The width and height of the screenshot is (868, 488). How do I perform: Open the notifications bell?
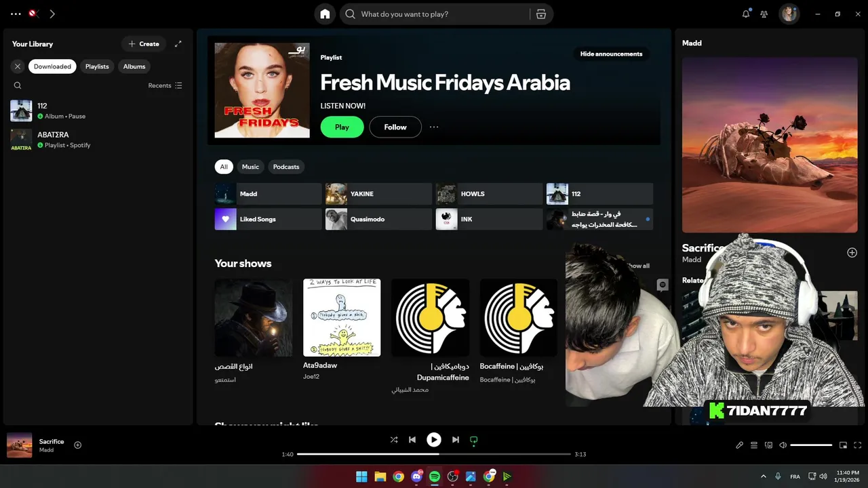[746, 14]
